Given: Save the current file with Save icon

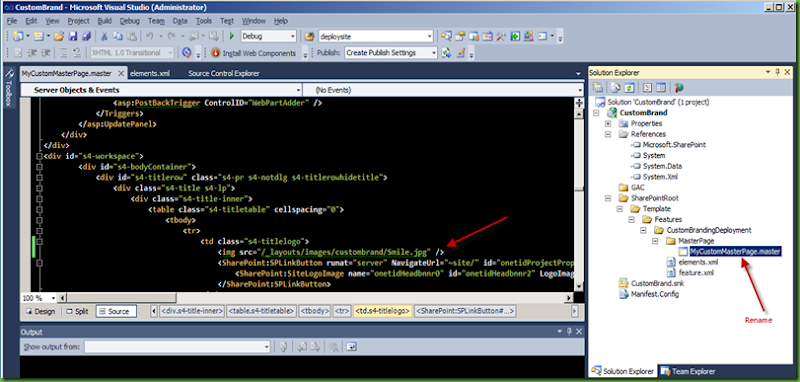Looking at the screenshot, I should pos(73,36).
